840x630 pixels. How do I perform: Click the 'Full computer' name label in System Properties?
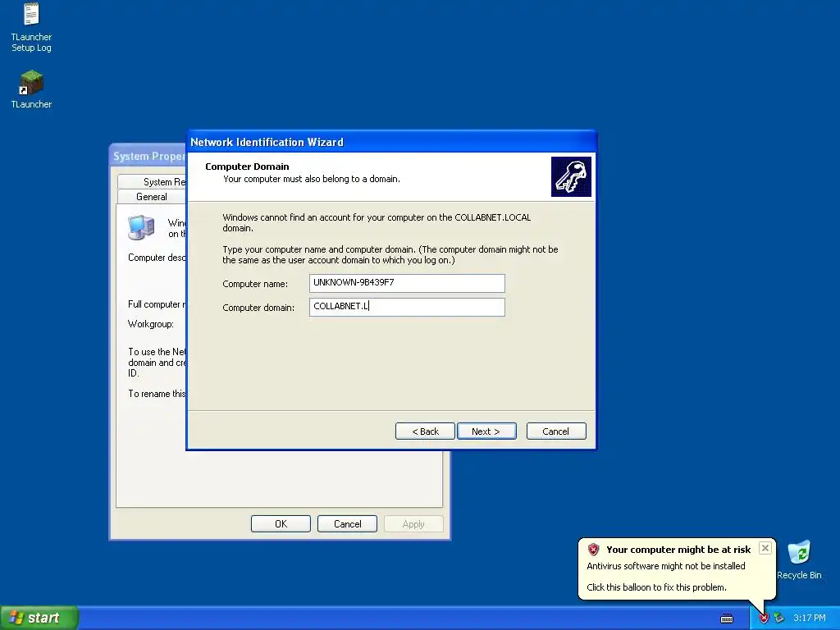[157, 304]
